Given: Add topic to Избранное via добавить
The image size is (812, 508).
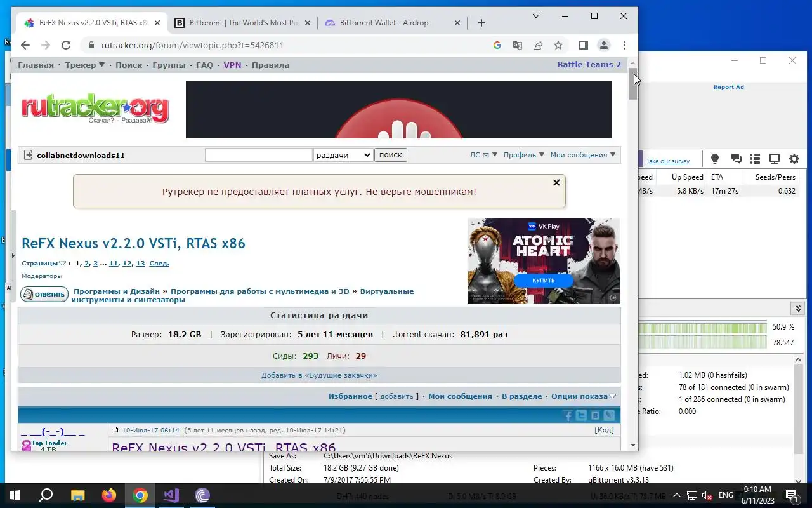Looking at the screenshot, I should coord(396,396).
